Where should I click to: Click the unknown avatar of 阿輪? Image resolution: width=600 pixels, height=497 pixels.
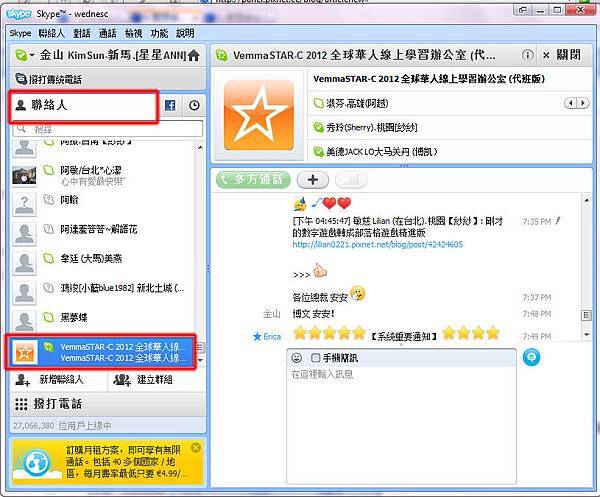click(24, 204)
